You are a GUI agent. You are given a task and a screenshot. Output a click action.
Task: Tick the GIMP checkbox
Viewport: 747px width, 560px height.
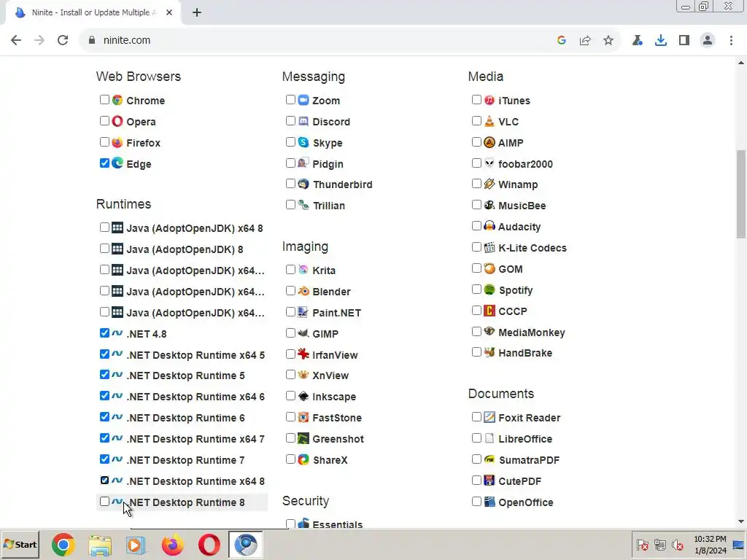point(290,332)
